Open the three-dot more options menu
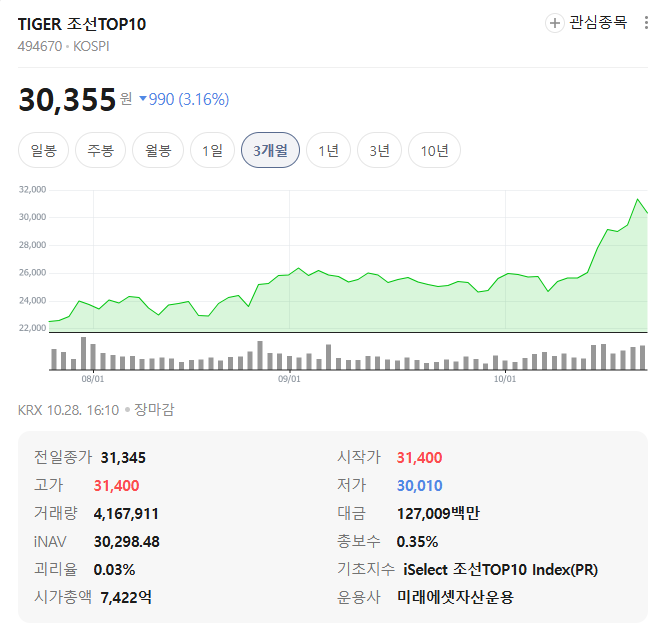The width and height of the screenshot is (653, 632). coord(646,23)
